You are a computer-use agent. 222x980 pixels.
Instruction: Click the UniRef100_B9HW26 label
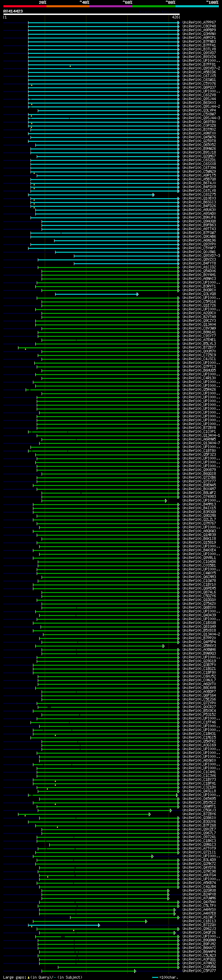tap(199, 149)
